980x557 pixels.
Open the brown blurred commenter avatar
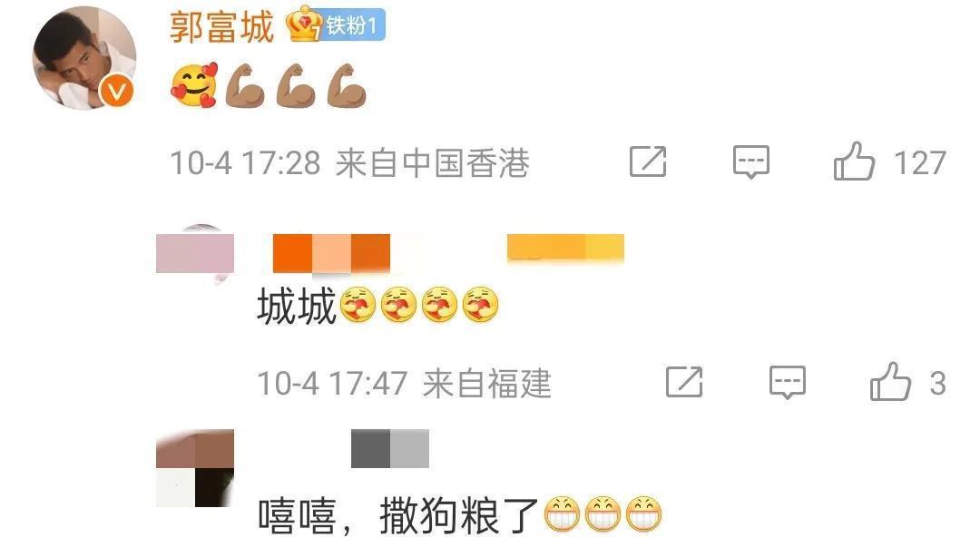(x=195, y=467)
